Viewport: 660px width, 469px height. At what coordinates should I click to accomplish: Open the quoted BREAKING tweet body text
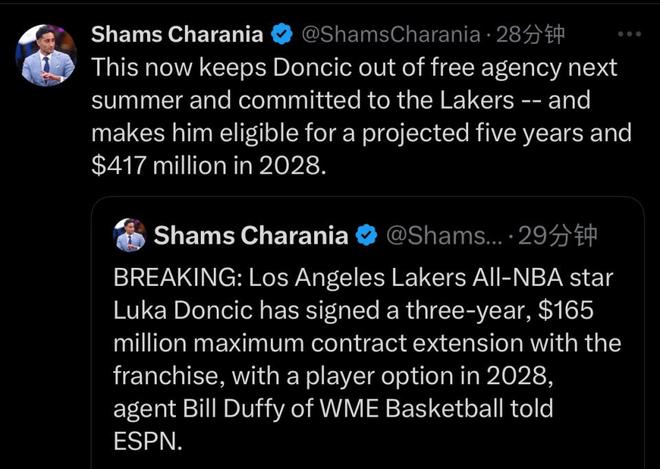(367, 359)
